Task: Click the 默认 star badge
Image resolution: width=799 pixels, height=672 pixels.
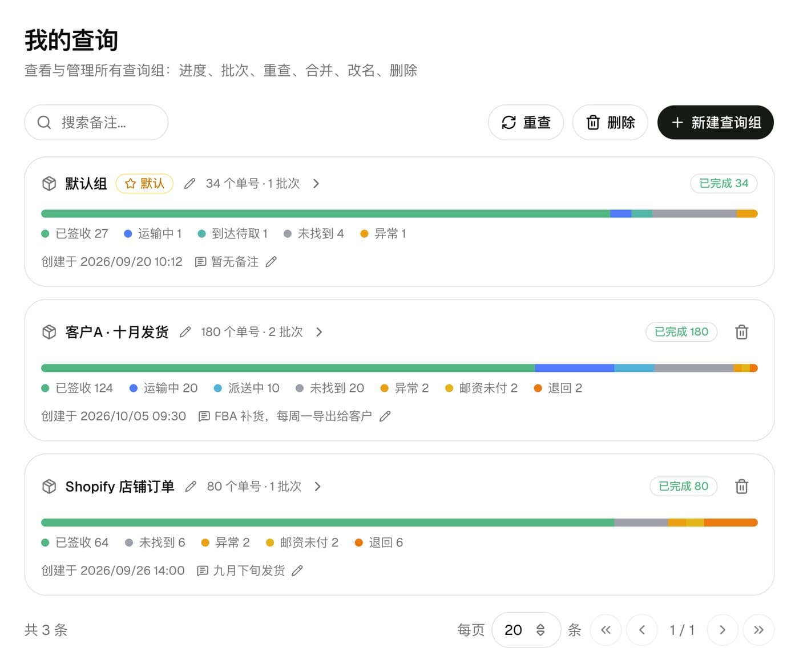Action: (x=144, y=184)
